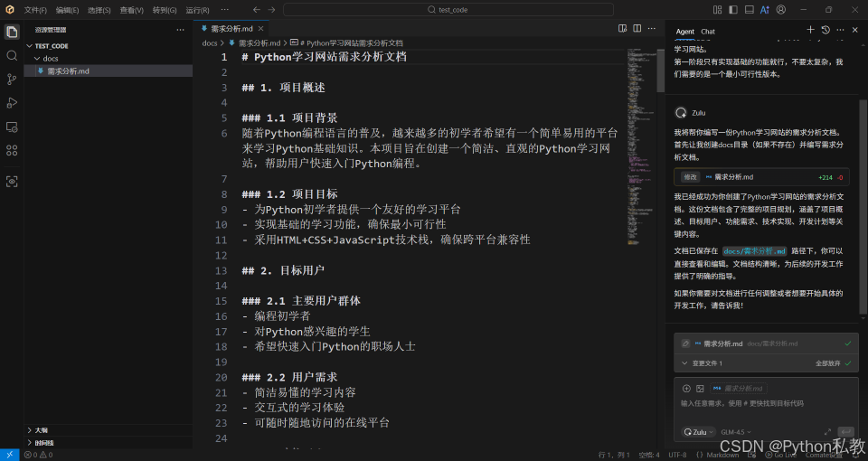Viewport: 868px width, 461px height.
Task: Switch to the Agent tab
Action: 684,32
